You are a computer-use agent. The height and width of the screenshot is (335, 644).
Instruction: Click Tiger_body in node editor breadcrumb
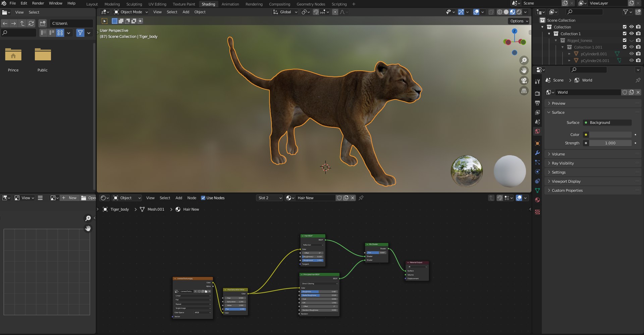coord(119,209)
